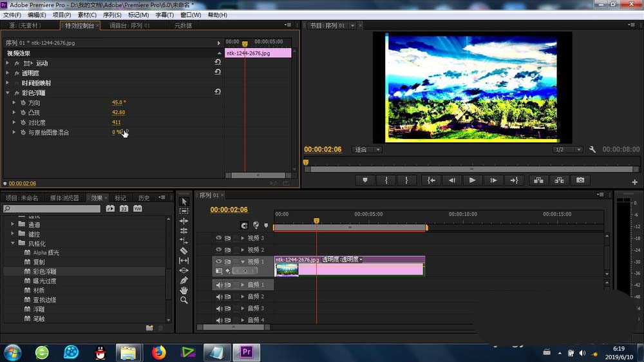Open Firefox from the taskbar
The height and width of the screenshot is (362, 644).
pos(158,352)
